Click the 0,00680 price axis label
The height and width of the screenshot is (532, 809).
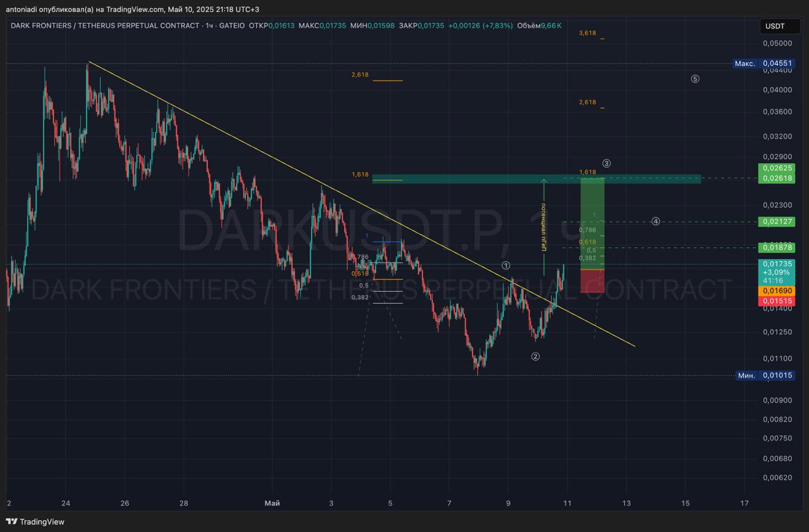pos(777,458)
